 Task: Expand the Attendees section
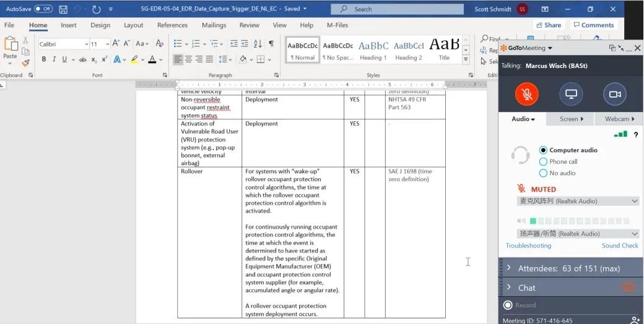click(508, 268)
